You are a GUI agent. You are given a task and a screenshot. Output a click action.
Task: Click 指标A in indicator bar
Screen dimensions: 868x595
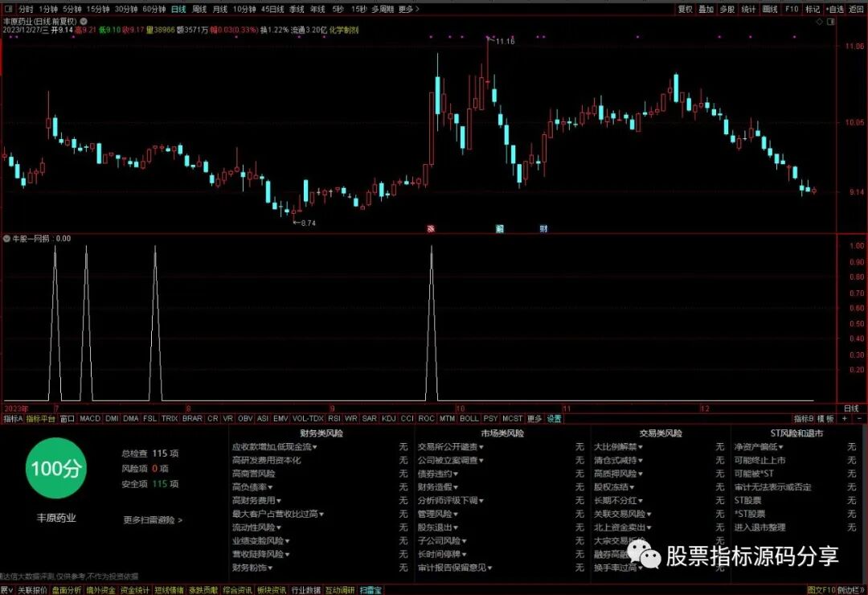(x=13, y=419)
